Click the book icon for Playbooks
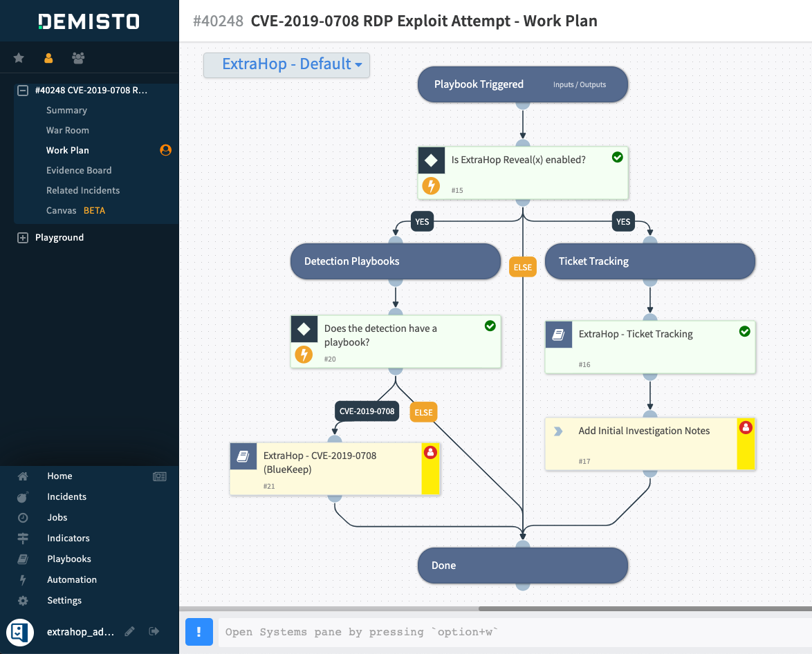 (x=23, y=559)
